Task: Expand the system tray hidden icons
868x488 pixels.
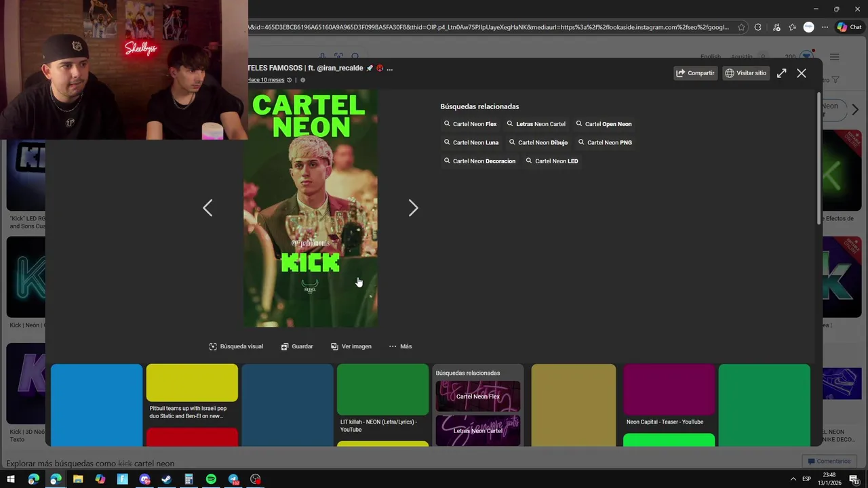Action: click(793, 479)
